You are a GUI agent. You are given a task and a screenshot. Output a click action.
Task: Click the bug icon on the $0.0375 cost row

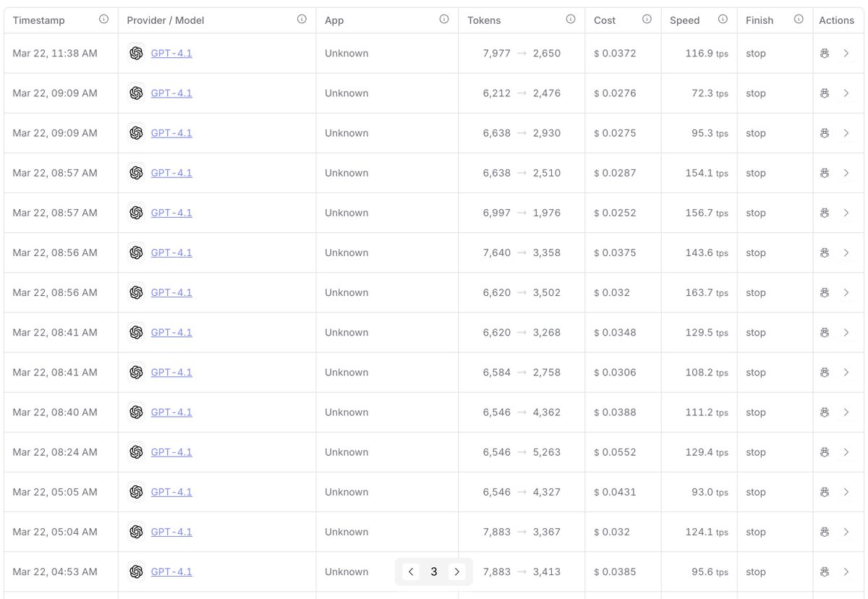point(824,252)
